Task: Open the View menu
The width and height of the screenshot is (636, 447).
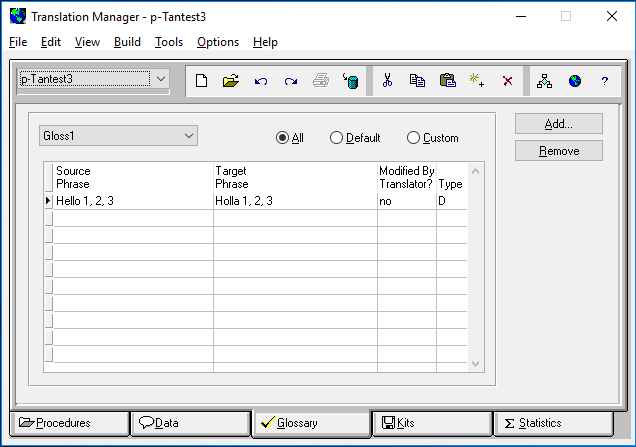Action: 87,42
